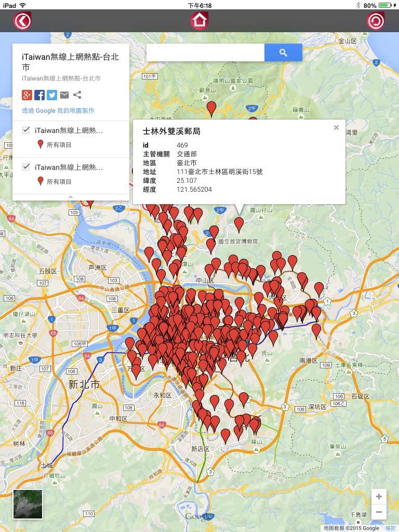Zoom out of the map

click(x=379, y=512)
